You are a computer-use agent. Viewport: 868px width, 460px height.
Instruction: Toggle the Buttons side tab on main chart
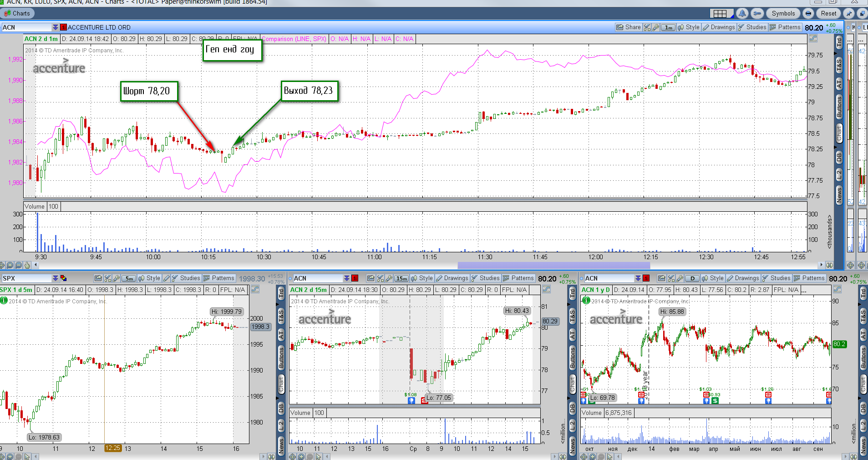(839, 107)
